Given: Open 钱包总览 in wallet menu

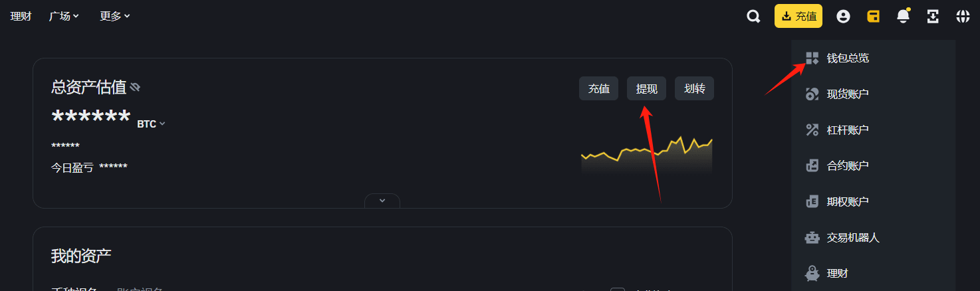Looking at the screenshot, I should pos(848,58).
